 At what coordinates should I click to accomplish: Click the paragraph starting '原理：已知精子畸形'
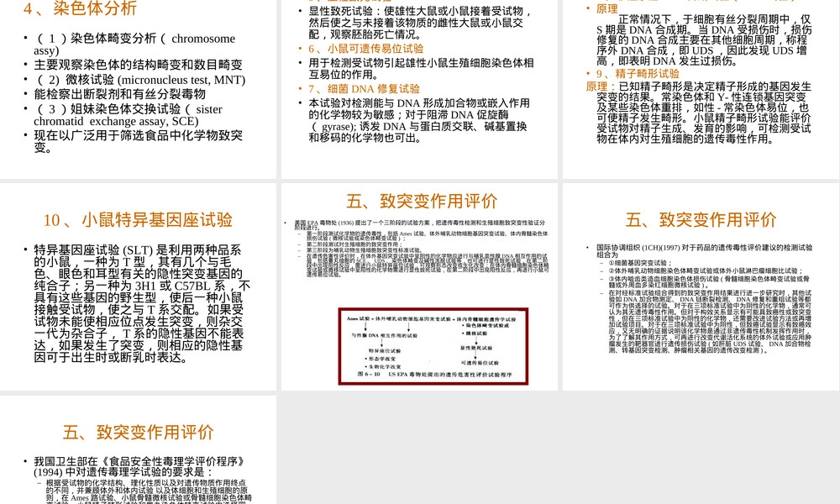pos(699,113)
